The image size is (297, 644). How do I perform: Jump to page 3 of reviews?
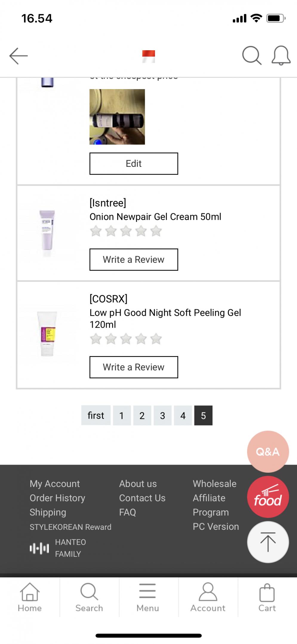tap(162, 415)
